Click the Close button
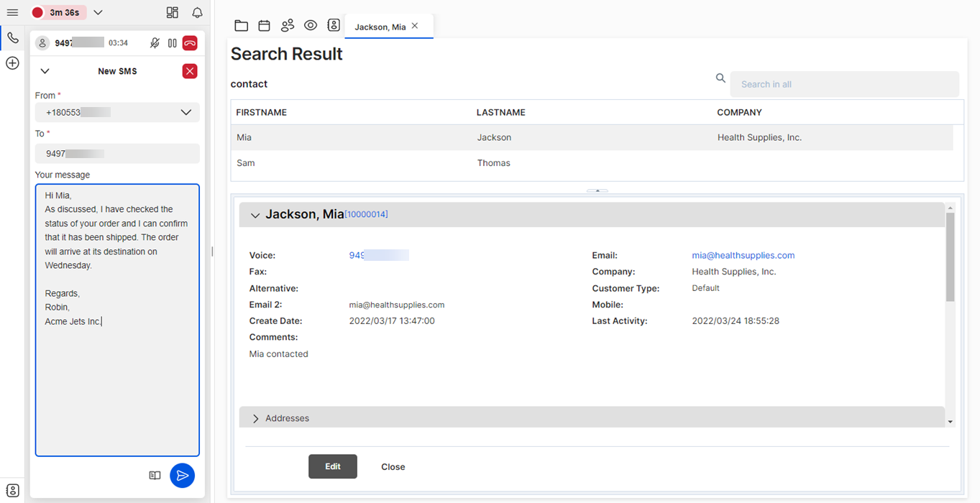The width and height of the screenshot is (980, 503). (x=393, y=467)
